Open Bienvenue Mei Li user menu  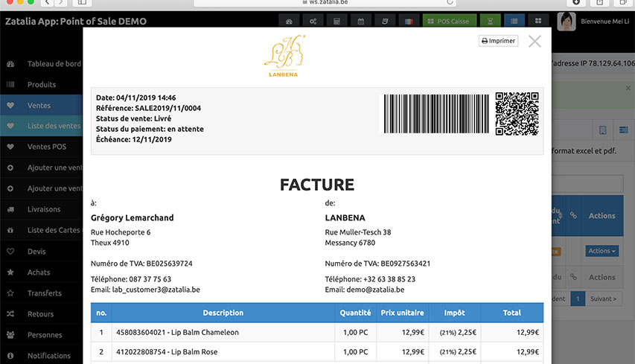[x=605, y=22]
